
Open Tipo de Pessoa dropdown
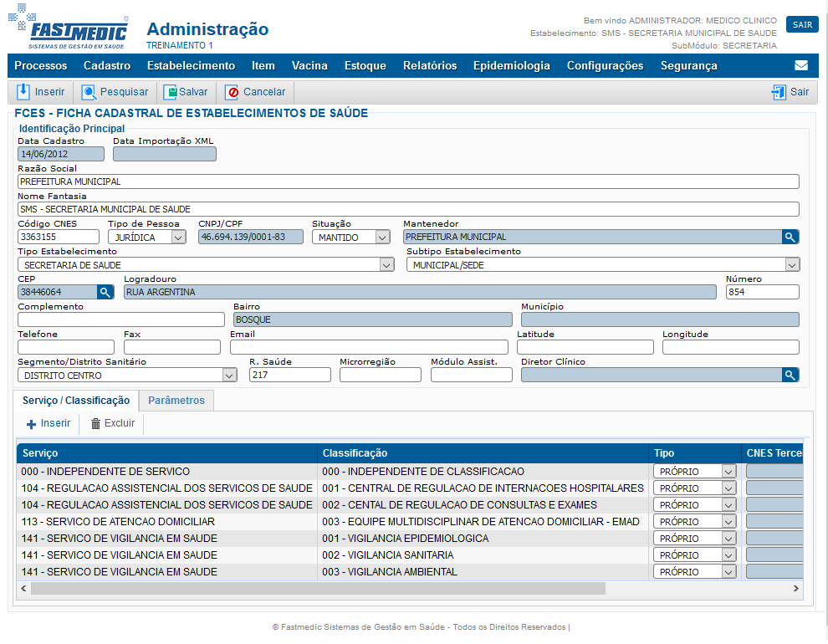pyautogui.click(x=178, y=238)
